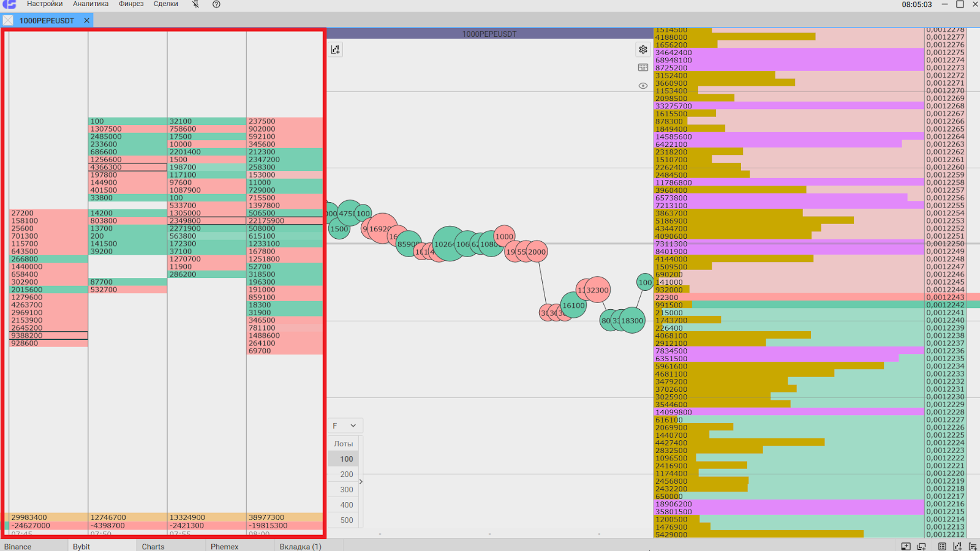Switch to the Bybit tab
The height and width of the screenshot is (551, 980).
(81, 547)
